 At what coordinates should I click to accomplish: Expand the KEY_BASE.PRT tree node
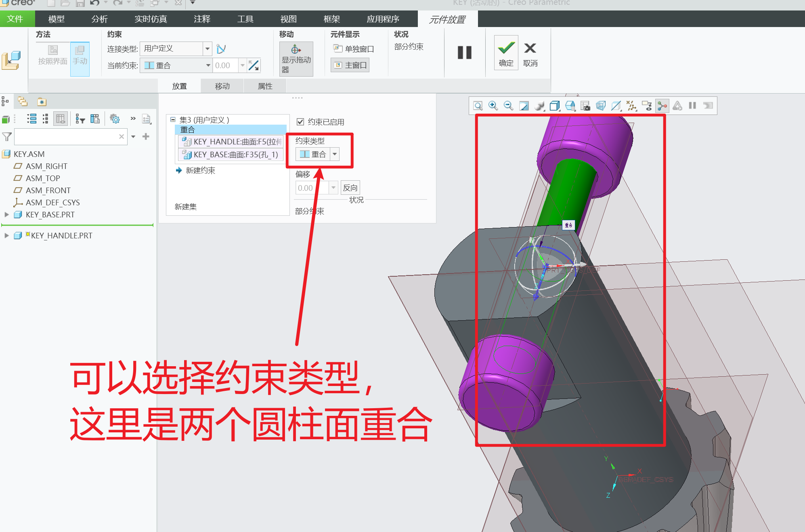(6, 215)
